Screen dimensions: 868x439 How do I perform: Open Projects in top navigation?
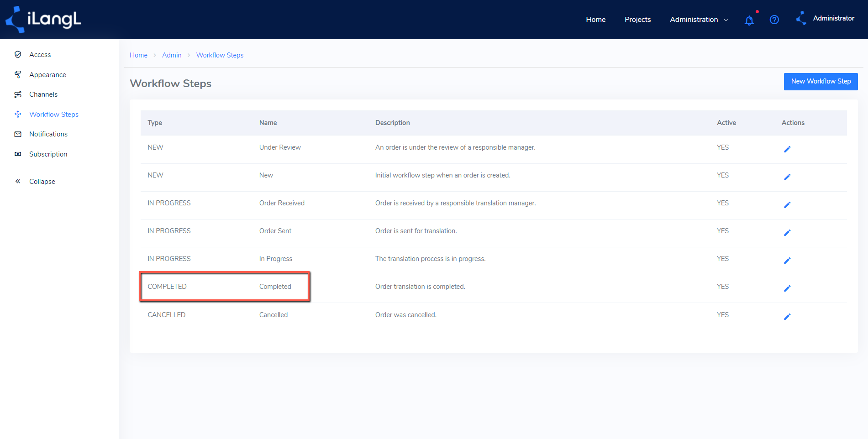[x=637, y=20]
